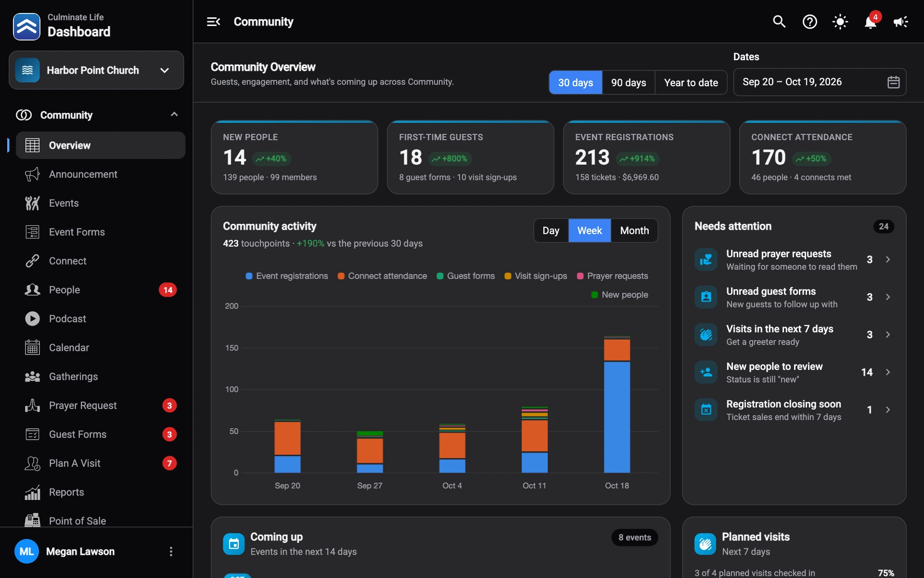The height and width of the screenshot is (578, 924).
Task: Open the Calendar sidebar item
Action: pyautogui.click(x=101, y=348)
